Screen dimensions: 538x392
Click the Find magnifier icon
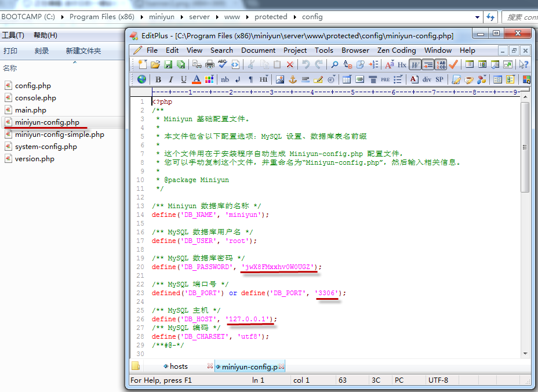click(x=335, y=64)
